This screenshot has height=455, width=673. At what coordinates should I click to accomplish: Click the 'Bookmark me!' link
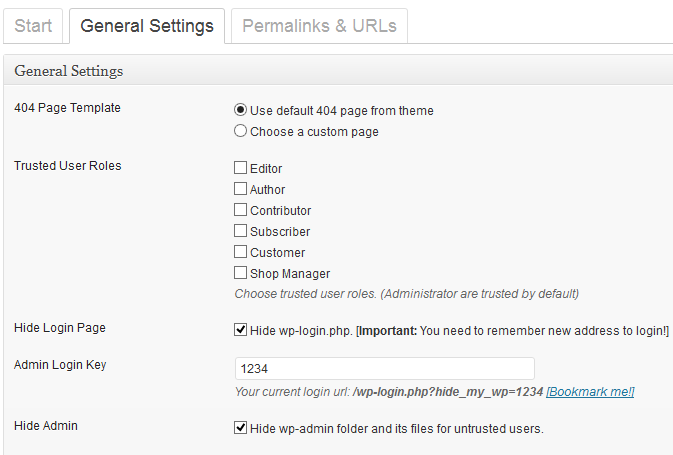click(x=590, y=391)
